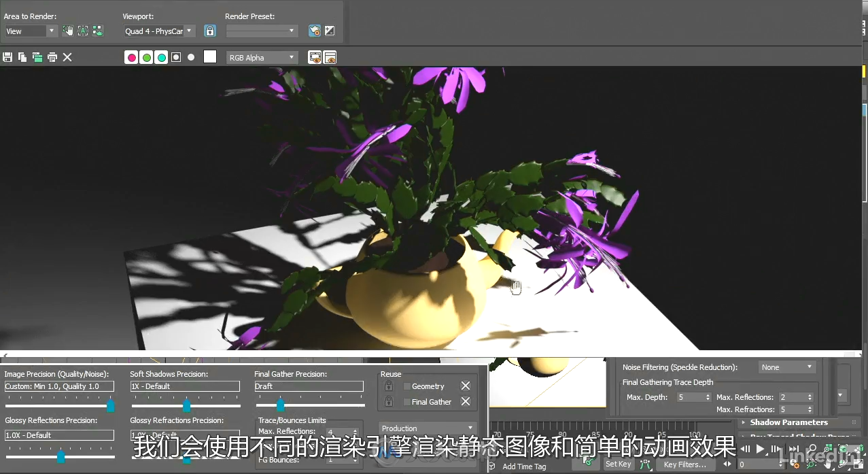Enable the Reuse Final Gather checkbox

(406, 402)
